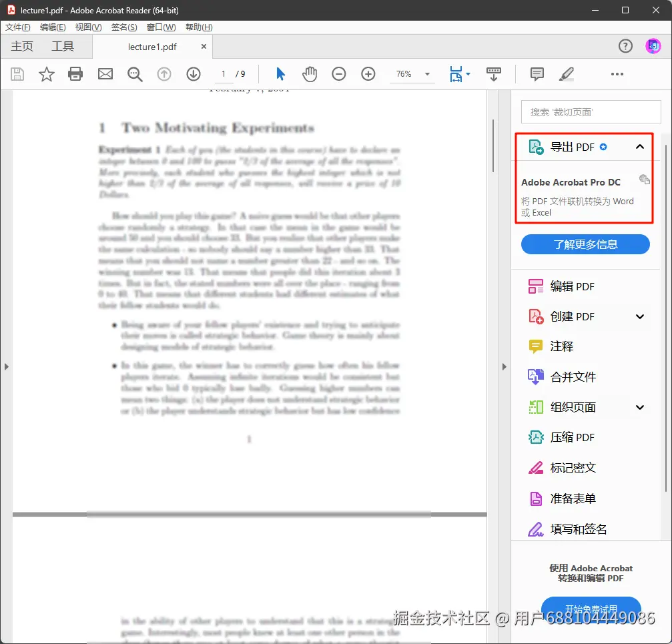Open the 文件 menu
Viewport: 672px width, 644px height.
[17, 27]
